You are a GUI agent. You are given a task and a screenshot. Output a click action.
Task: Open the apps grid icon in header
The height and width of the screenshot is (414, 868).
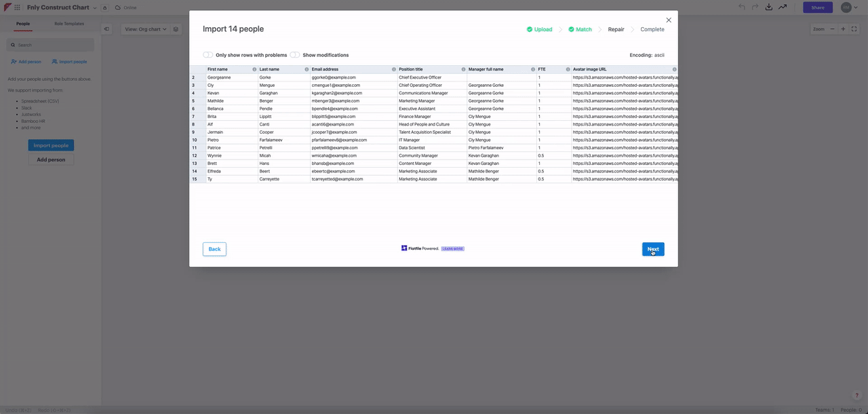[x=18, y=7]
